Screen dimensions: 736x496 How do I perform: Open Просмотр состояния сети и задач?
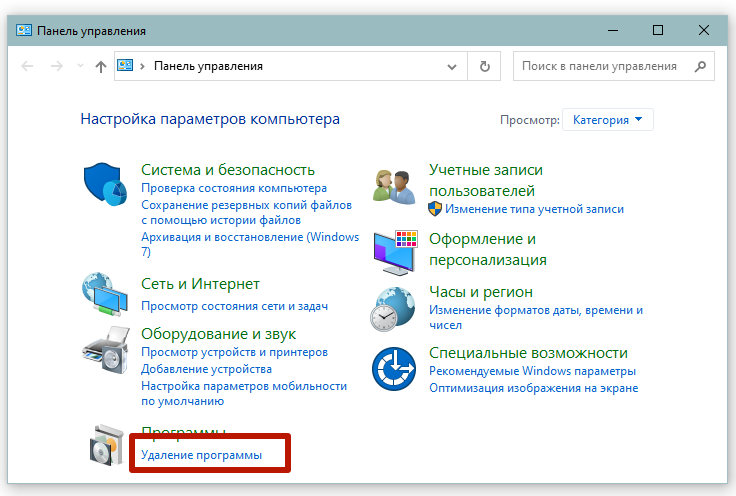234,306
